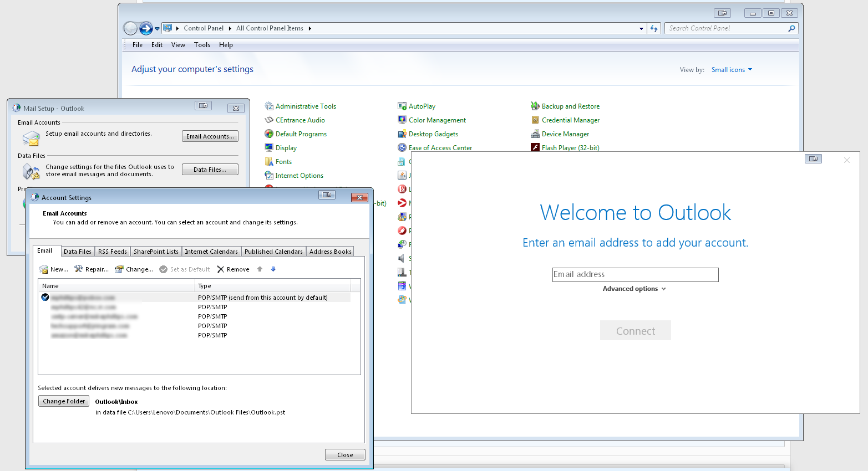Click the Name column header
This screenshot has width=868, height=471.
(x=116, y=286)
